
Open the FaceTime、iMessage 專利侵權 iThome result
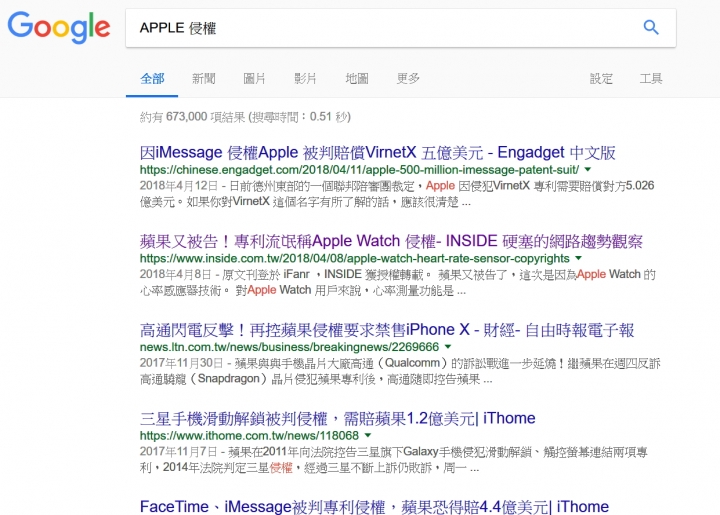click(374, 506)
